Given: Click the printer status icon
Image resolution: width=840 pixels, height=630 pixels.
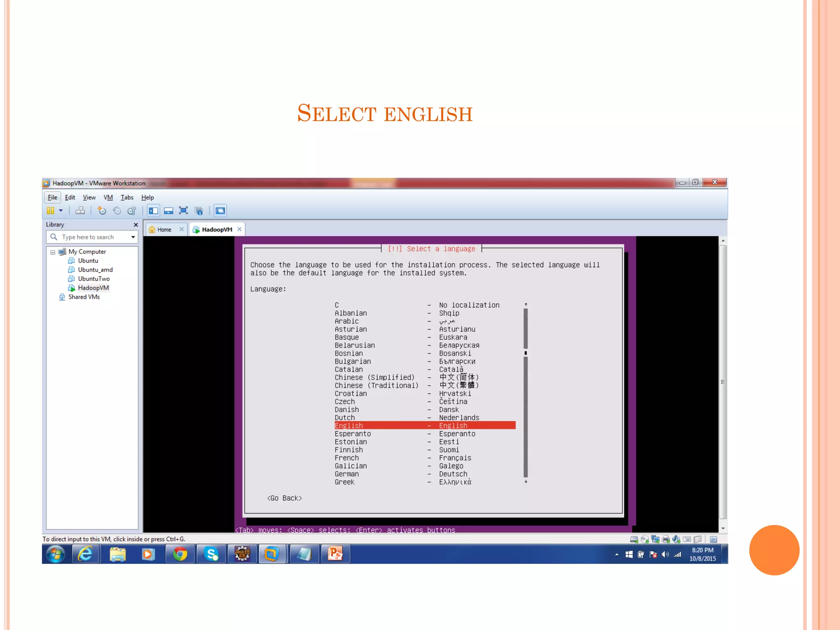Looking at the screenshot, I should point(666,539).
